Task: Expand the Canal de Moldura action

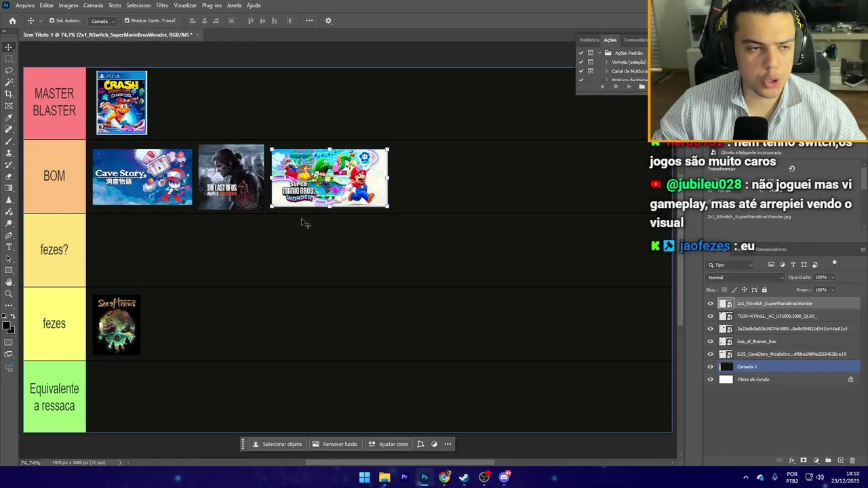Action: point(606,71)
